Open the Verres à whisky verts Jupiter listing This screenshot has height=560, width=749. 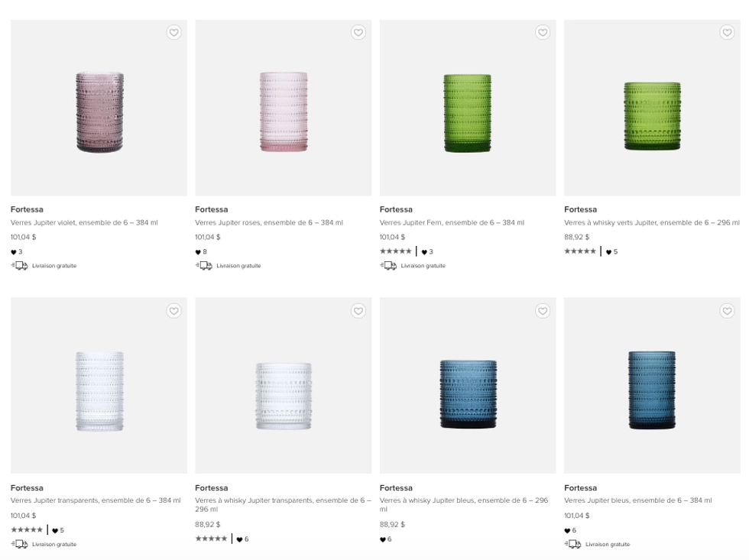[651, 222]
